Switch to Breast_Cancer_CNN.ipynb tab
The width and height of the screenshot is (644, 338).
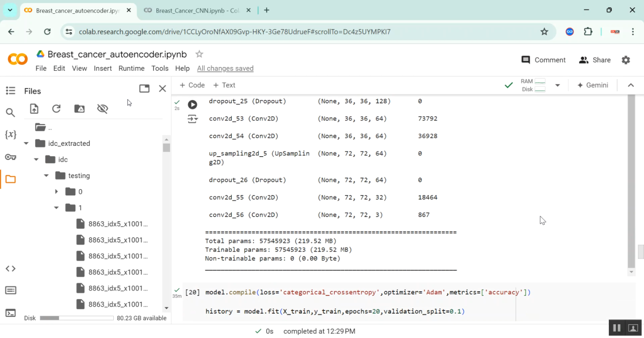197,10
